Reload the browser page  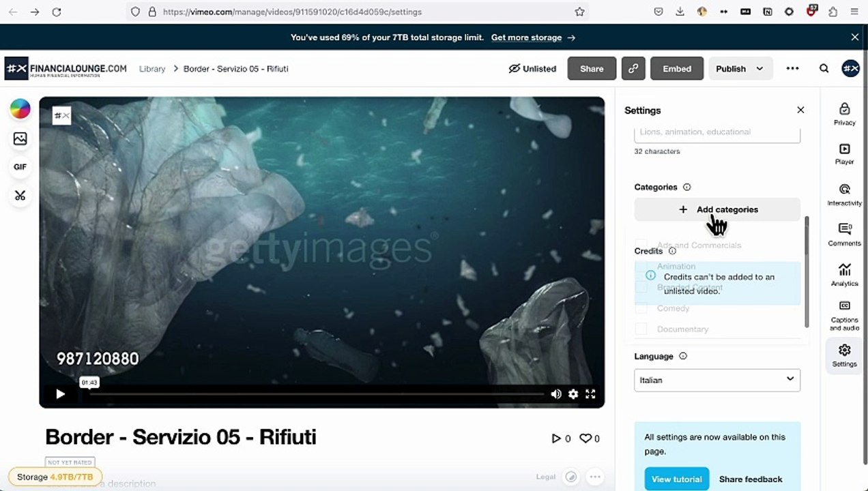(57, 12)
